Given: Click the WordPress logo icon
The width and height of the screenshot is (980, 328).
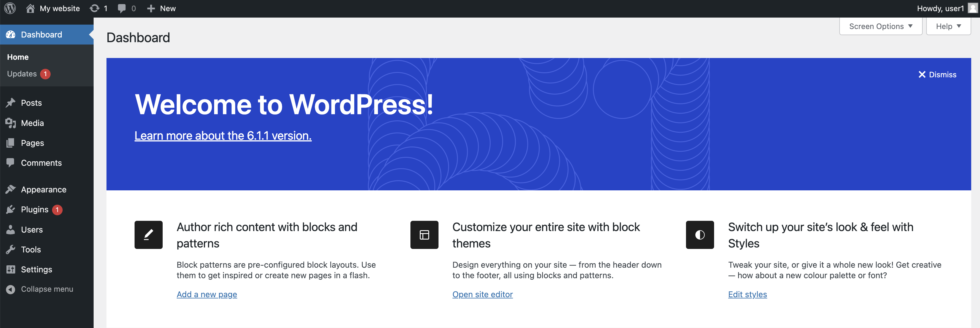Looking at the screenshot, I should point(10,8).
